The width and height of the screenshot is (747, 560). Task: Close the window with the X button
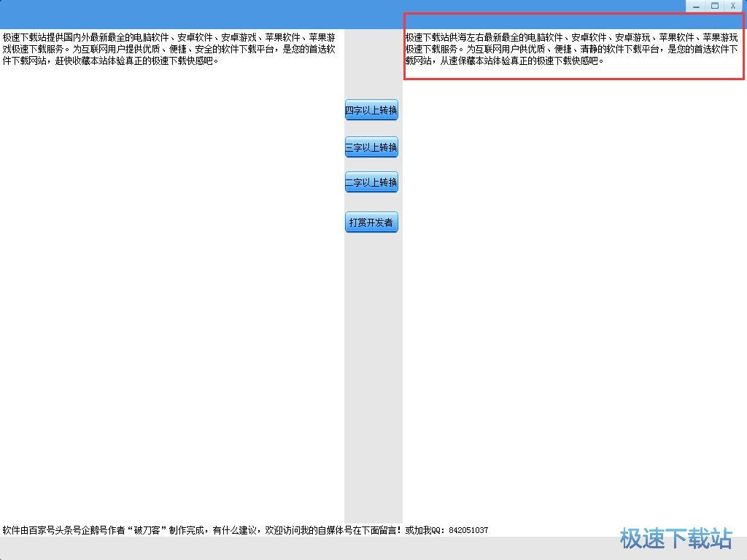733,6
